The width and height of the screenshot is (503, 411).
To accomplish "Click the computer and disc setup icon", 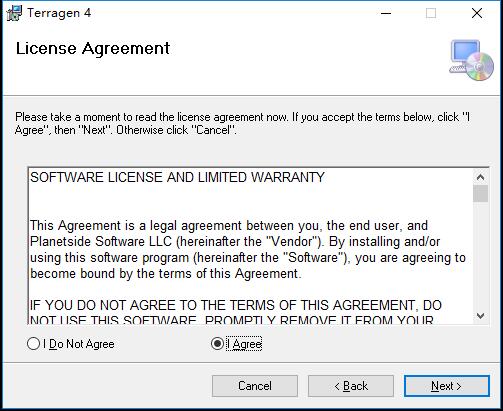I will (471, 60).
